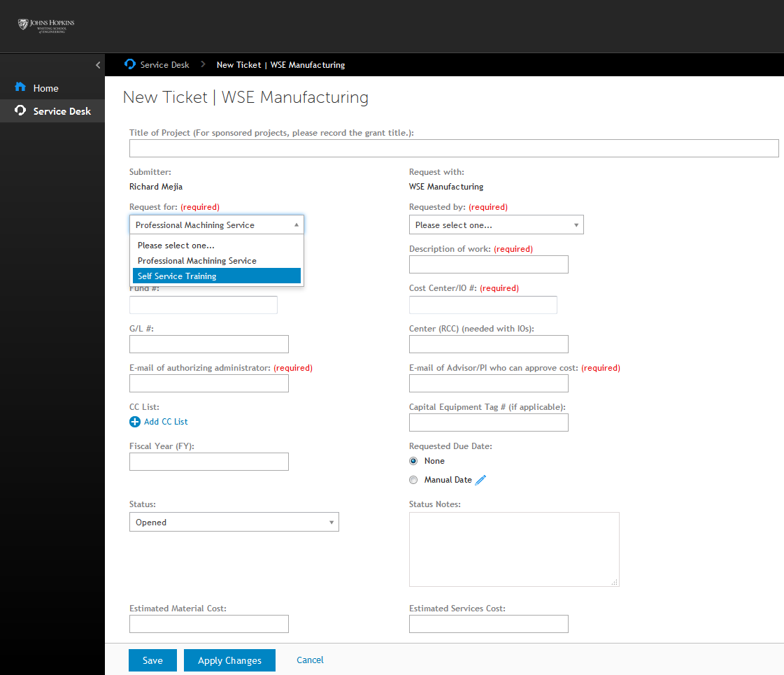The image size is (784, 675).
Task: Click the Save button
Action: 152,660
